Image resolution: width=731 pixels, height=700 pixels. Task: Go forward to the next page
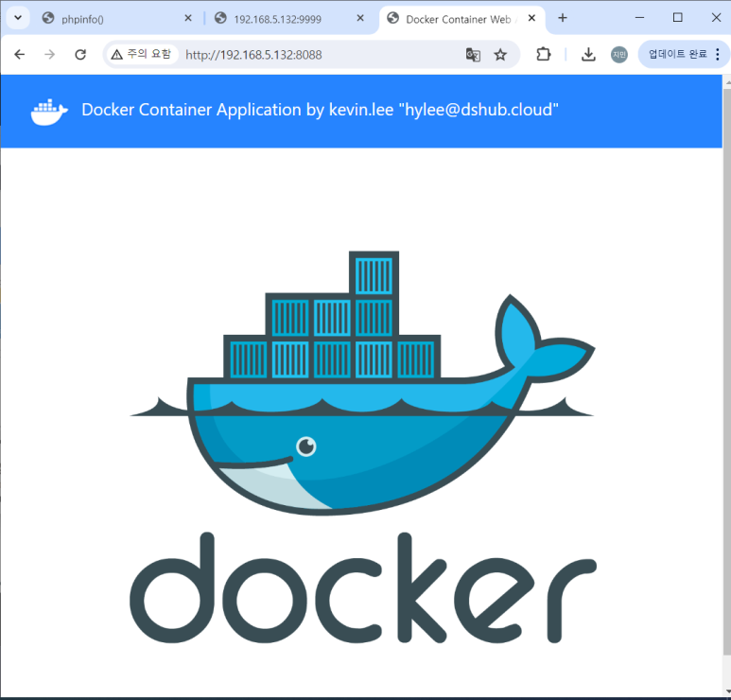pos(50,55)
